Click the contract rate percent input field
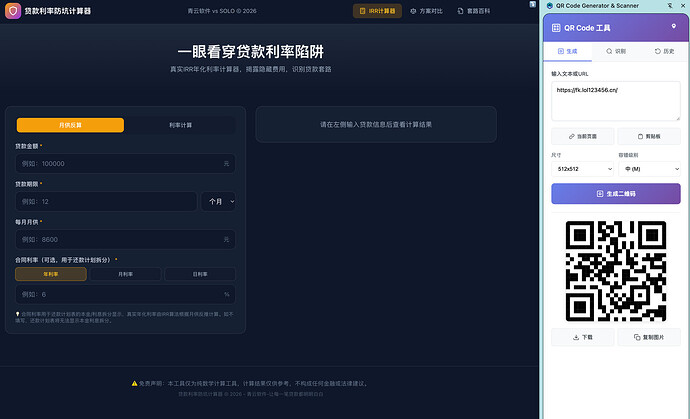 coord(125,294)
